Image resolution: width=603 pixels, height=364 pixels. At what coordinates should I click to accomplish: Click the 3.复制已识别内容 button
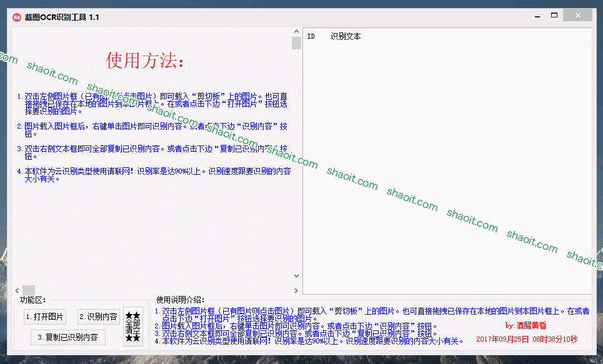pyautogui.click(x=67, y=338)
